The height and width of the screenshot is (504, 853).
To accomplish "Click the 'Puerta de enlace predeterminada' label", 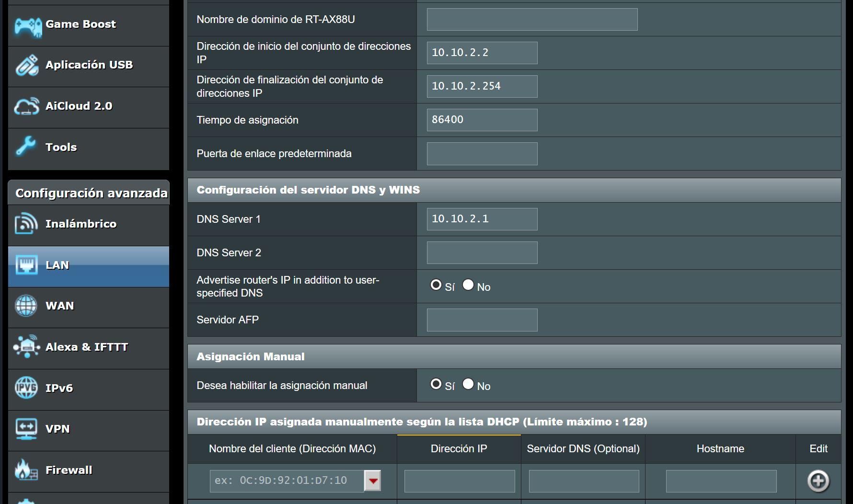I will [x=274, y=154].
